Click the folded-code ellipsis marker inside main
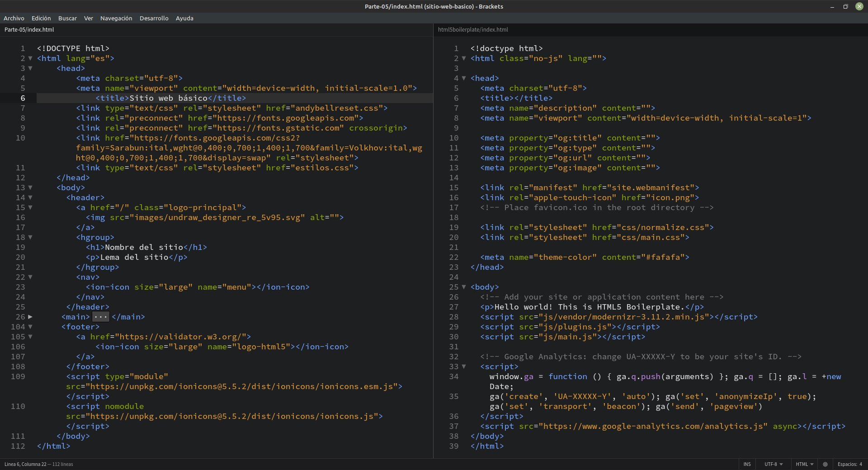 101,317
